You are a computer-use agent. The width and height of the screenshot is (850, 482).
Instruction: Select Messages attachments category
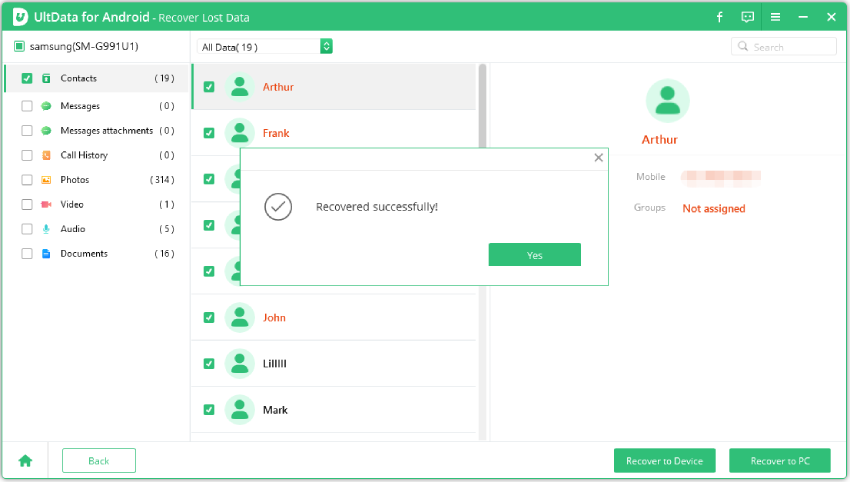[106, 131]
